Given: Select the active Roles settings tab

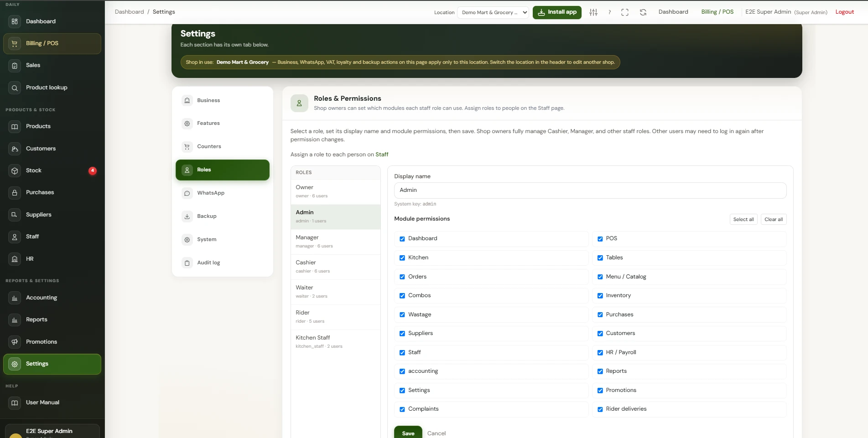Looking at the screenshot, I should [x=223, y=170].
